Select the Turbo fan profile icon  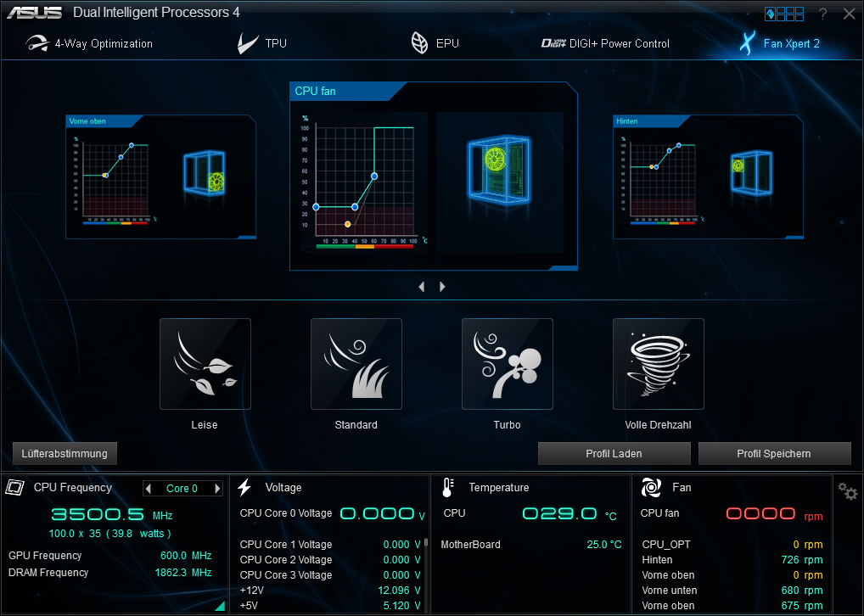pos(507,364)
